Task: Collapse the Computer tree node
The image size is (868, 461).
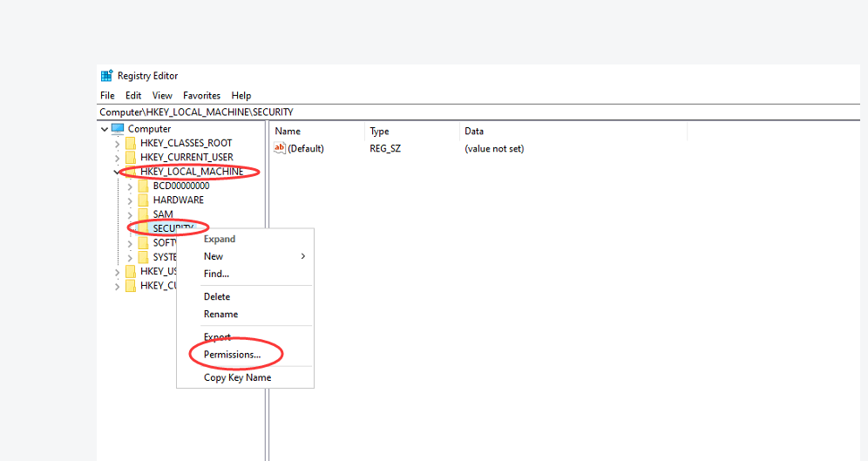Action: (105, 129)
